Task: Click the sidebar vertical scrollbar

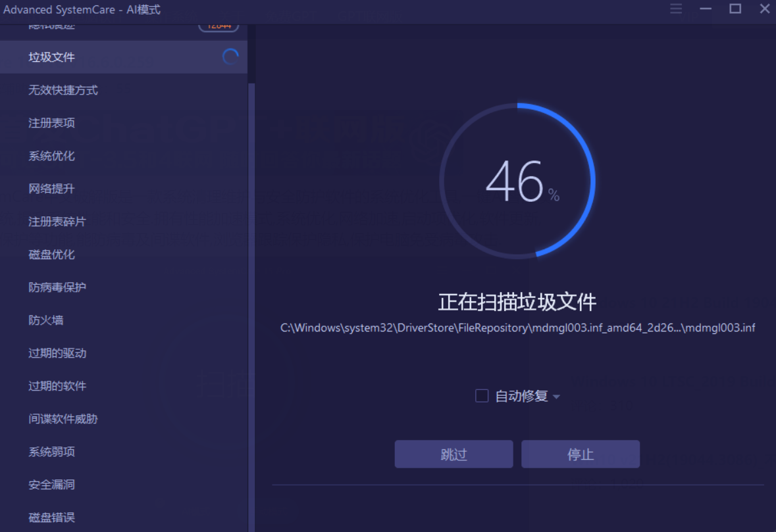Action: pos(251,306)
